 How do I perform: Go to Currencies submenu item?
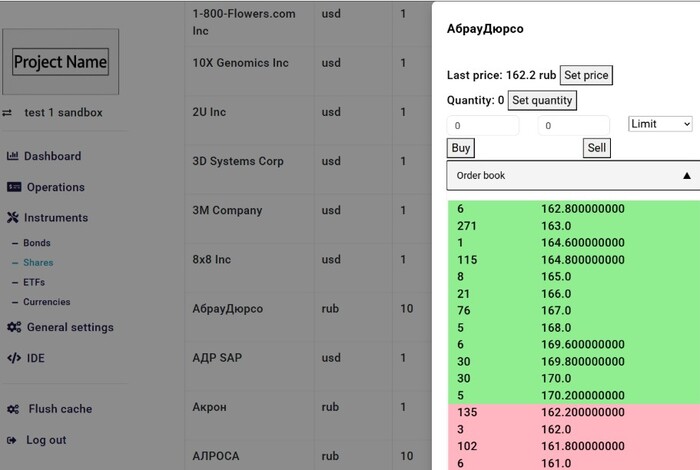tap(46, 302)
